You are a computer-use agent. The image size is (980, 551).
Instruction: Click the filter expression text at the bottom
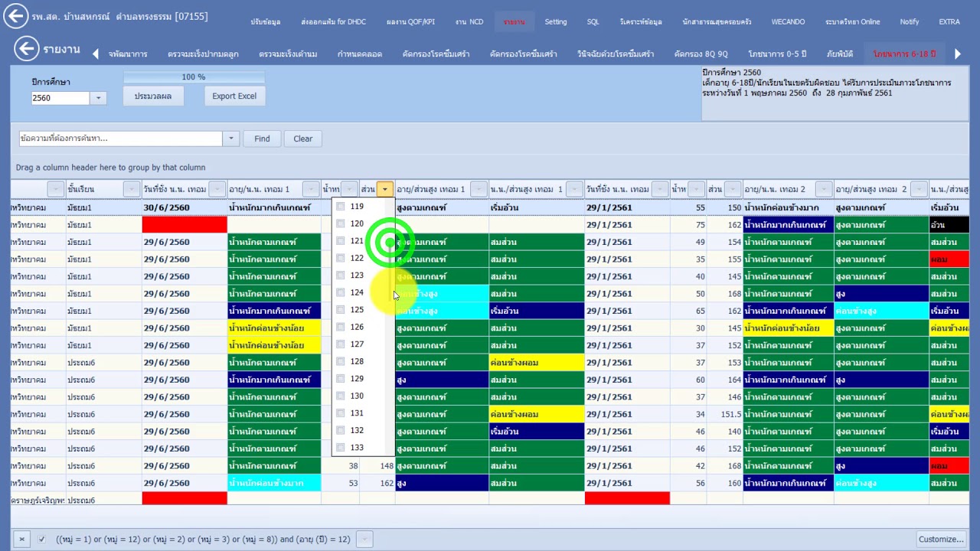pos(203,540)
